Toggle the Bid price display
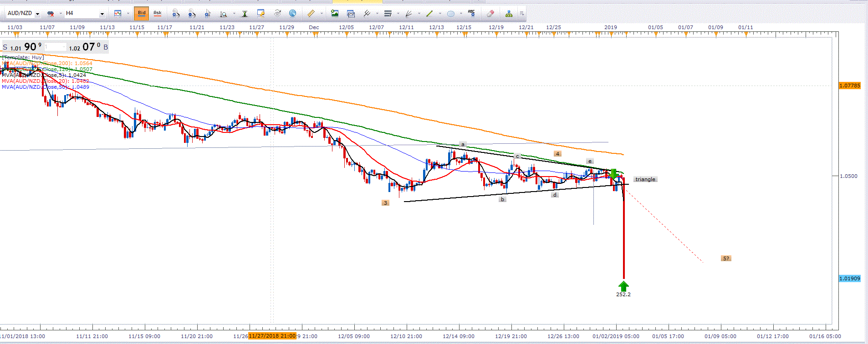The width and height of the screenshot is (868, 344). click(x=142, y=14)
